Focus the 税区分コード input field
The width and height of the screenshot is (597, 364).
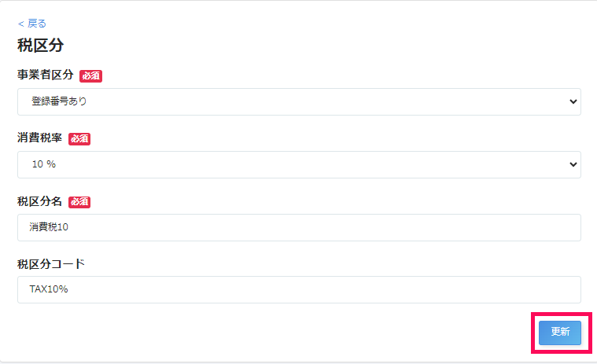(299, 289)
